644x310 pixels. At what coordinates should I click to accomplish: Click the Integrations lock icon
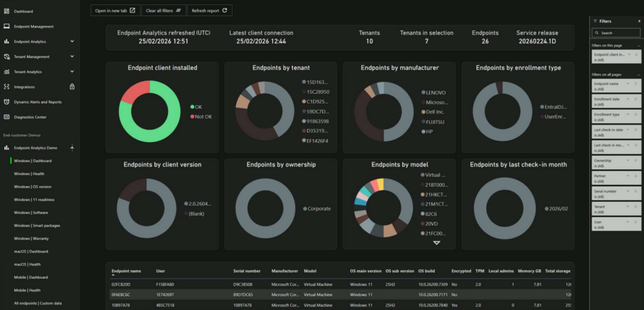(x=72, y=87)
